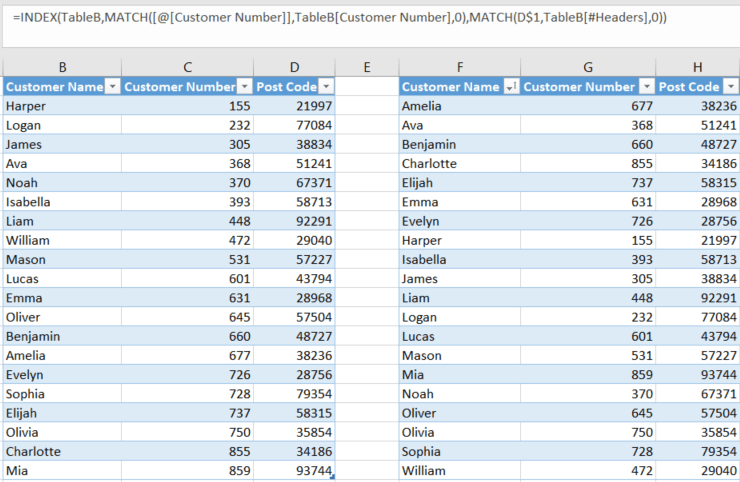The height and width of the screenshot is (482, 740).
Task: Select post code 38236 in column H
Action: click(x=698, y=106)
